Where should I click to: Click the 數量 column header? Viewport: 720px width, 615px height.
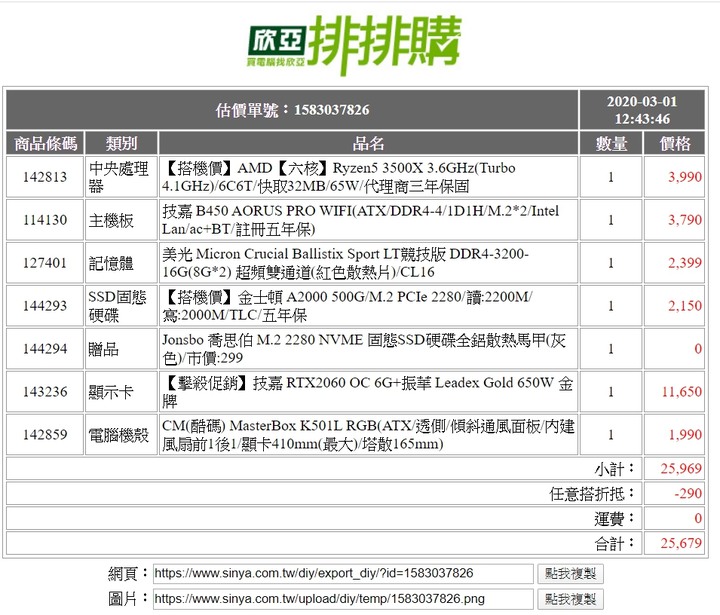[611, 143]
